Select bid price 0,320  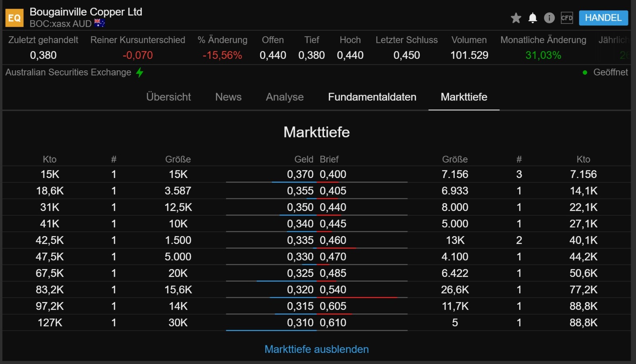[x=300, y=290]
